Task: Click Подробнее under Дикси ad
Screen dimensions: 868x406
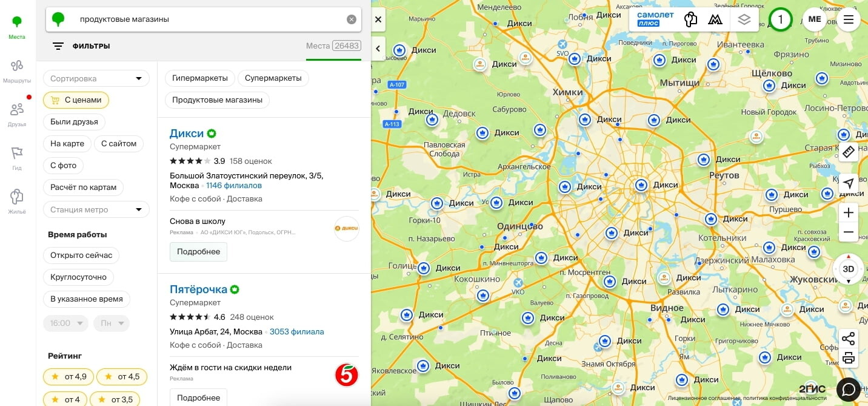Action: 198,251
